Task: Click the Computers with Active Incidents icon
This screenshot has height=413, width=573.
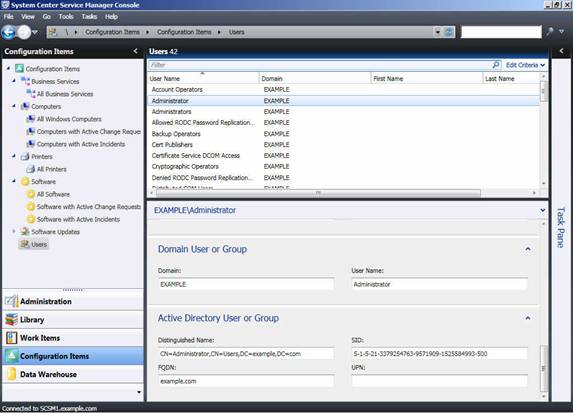Action: 31,144
